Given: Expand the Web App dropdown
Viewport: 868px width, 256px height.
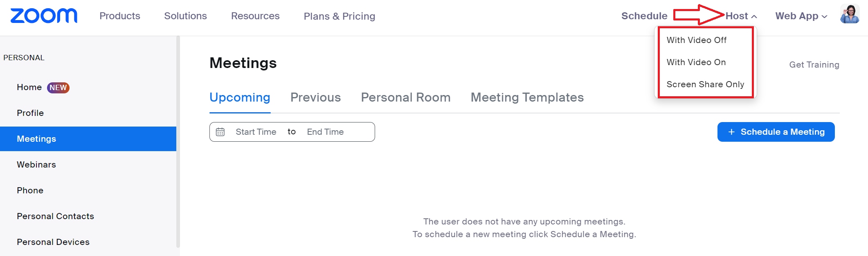Looking at the screenshot, I should (x=801, y=16).
